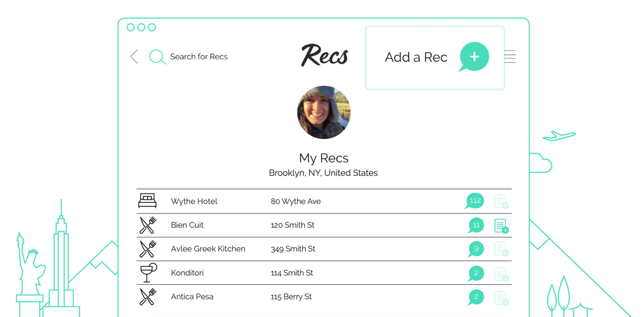Type in the Search for Recs field

[199, 57]
